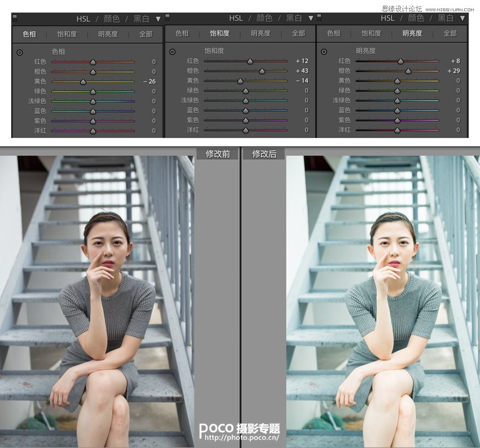The height and width of the screenshot is (448, 480).
Task: Switch middle panel to 黑白 mode
Action: pyautogui.click(x=294, y=19)
